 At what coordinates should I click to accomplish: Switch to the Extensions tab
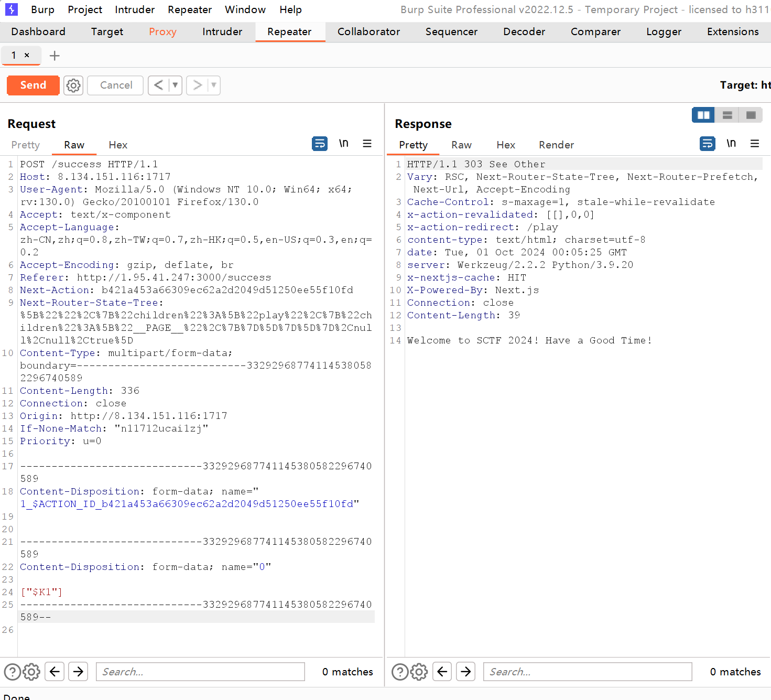(x=733, y=31)
